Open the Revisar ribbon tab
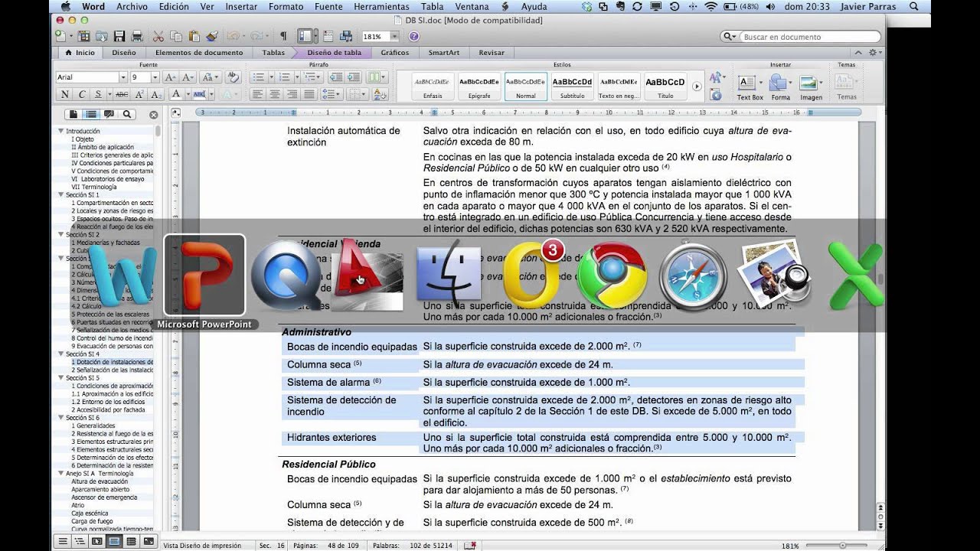The width and height of the screenshot is (980, 551). pos(492,53)
